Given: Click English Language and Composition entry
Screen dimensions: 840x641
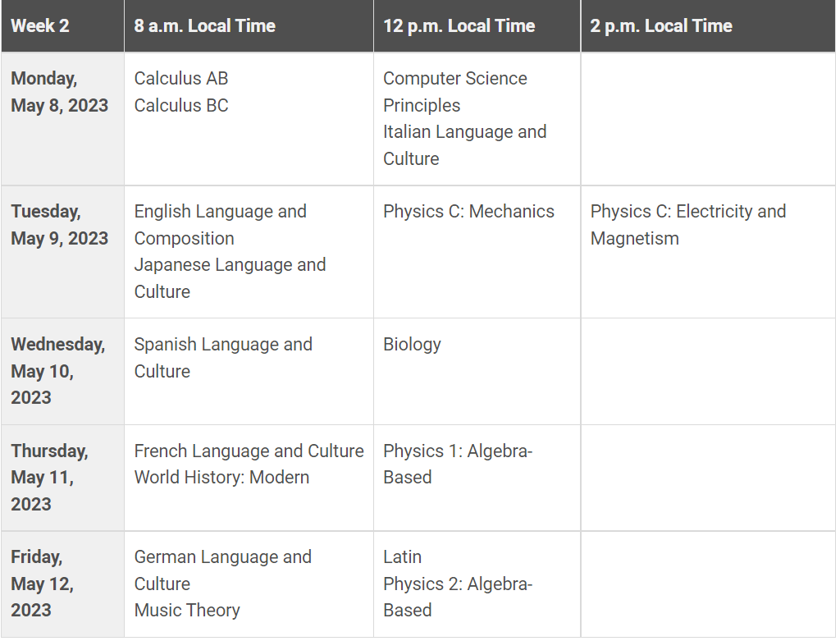Looking at the screenshot, I should point(220,225).
